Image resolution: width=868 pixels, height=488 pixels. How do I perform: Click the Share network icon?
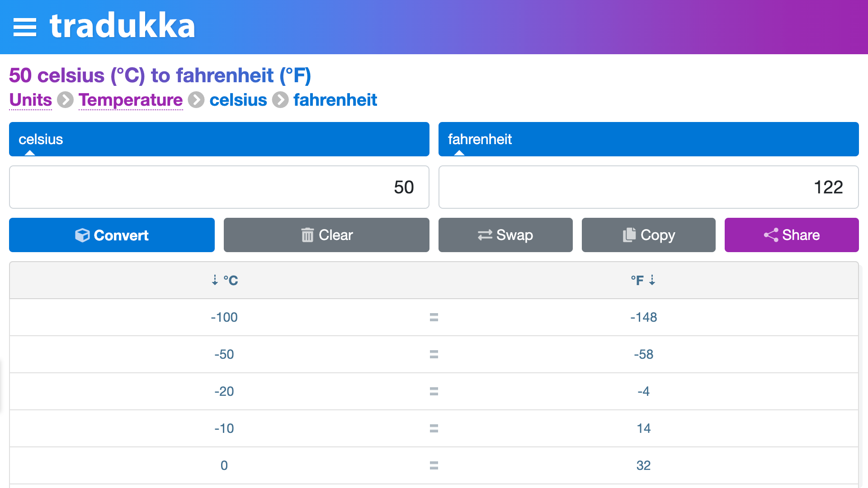[x=771, y=235]
